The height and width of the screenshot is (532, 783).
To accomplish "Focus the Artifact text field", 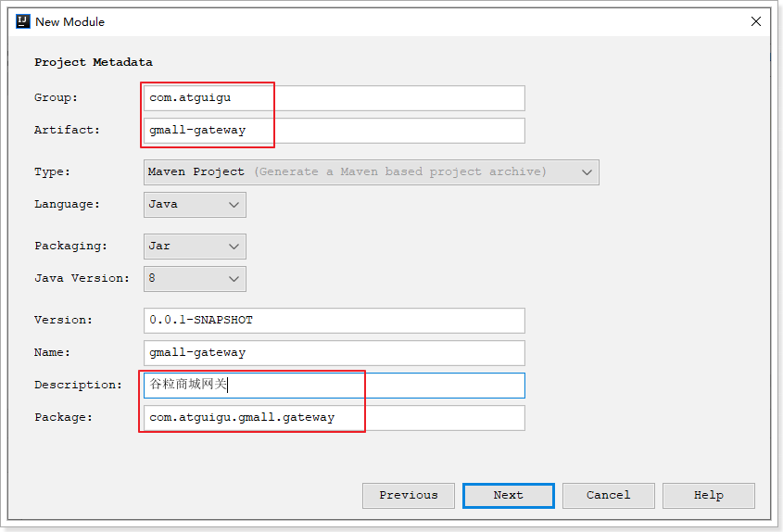I will click(x=334, y=130).
